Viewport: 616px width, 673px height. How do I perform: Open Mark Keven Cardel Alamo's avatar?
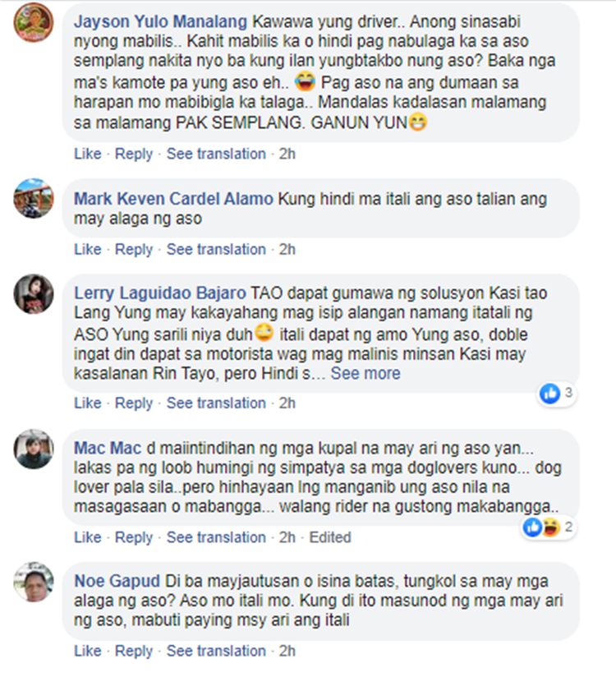(x=34, y=198)
